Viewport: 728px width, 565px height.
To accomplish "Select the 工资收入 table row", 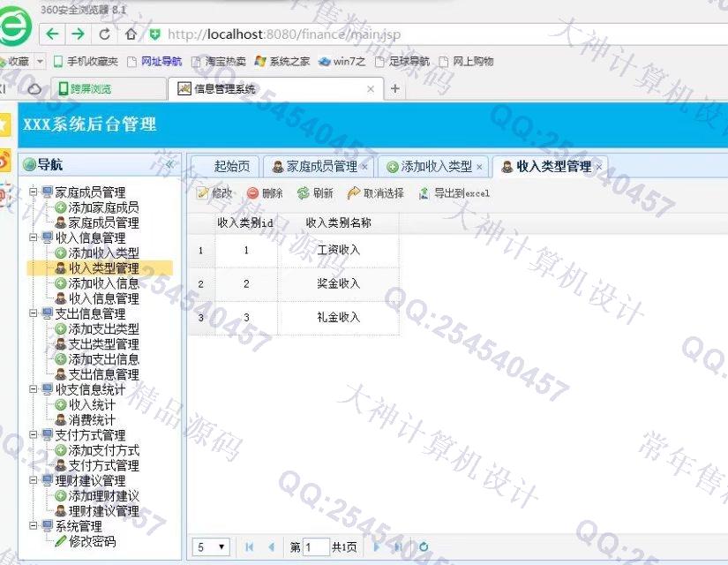I will point(294,251).
